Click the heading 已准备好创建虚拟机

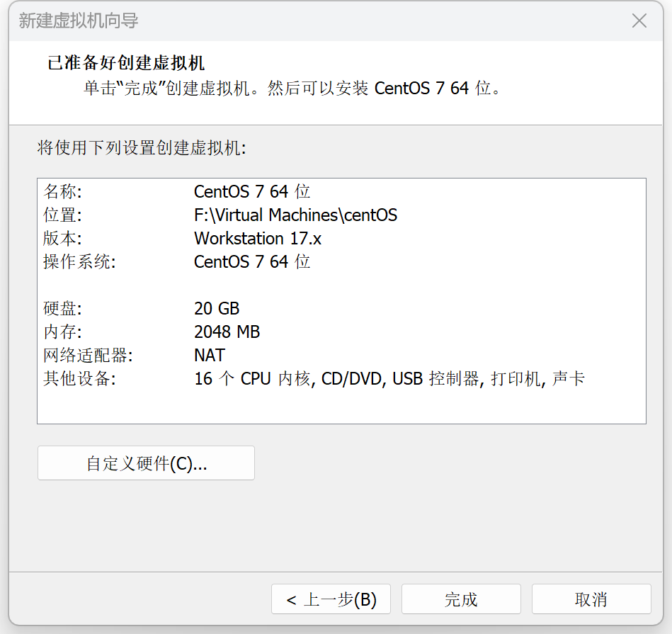(126, 63)
